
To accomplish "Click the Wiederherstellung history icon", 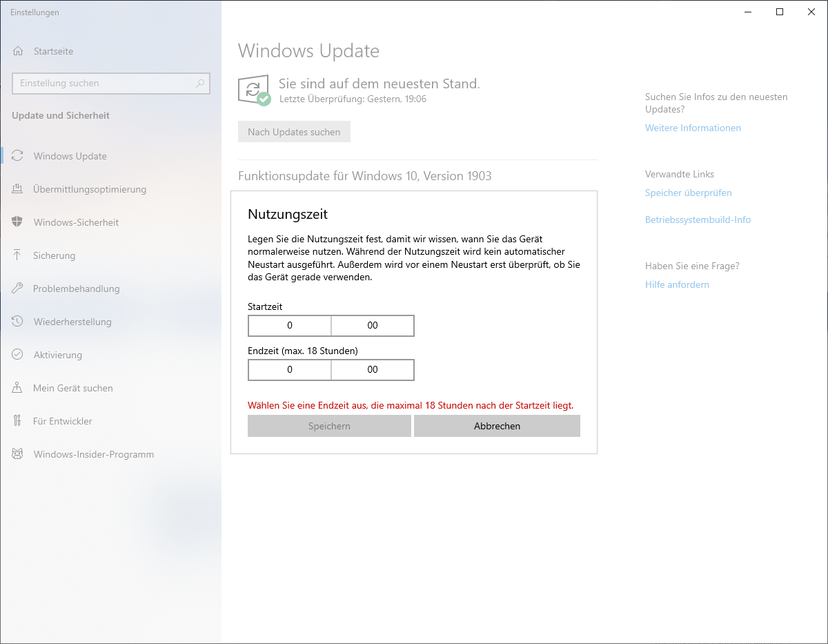I will click(18, 322).
